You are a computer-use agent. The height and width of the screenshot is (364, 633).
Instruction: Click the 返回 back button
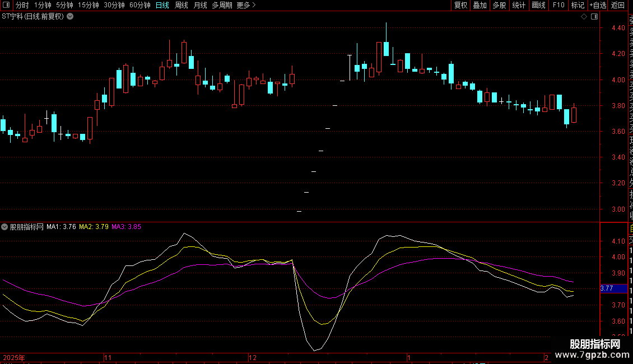point(618,5)
